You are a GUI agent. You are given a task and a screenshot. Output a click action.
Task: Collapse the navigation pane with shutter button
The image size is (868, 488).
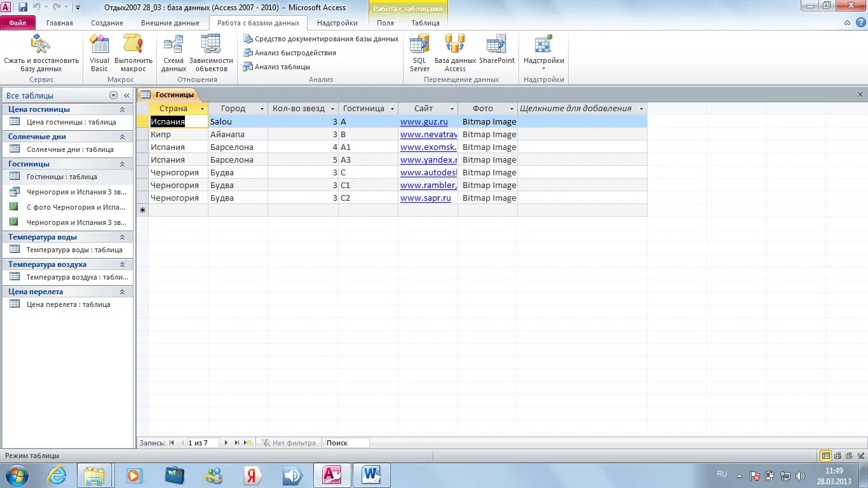[126, 95]
